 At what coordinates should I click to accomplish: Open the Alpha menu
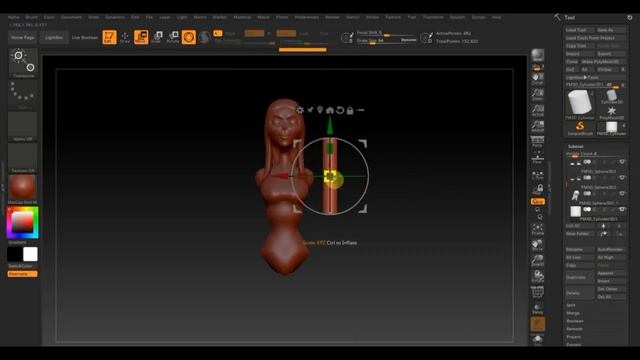click(13, 17)
